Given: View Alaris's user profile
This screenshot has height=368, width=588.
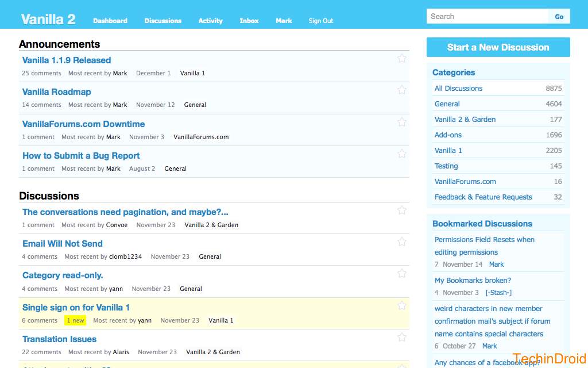Looking at the screenshot, I should [121, 352].
